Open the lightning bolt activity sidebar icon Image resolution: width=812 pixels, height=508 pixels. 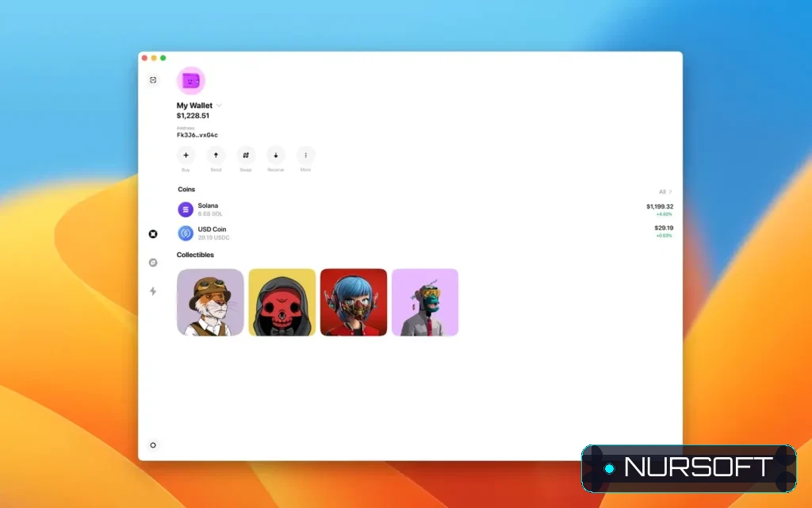(153, 291)
